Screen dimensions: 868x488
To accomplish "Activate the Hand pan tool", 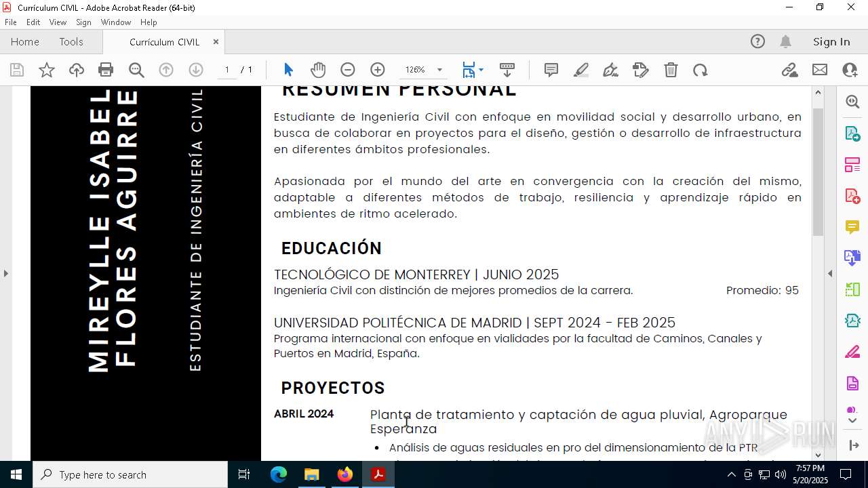I will 318,70.
